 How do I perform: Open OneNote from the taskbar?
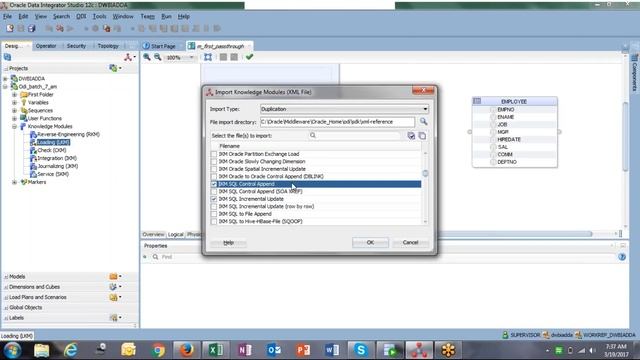click(245, 350)
